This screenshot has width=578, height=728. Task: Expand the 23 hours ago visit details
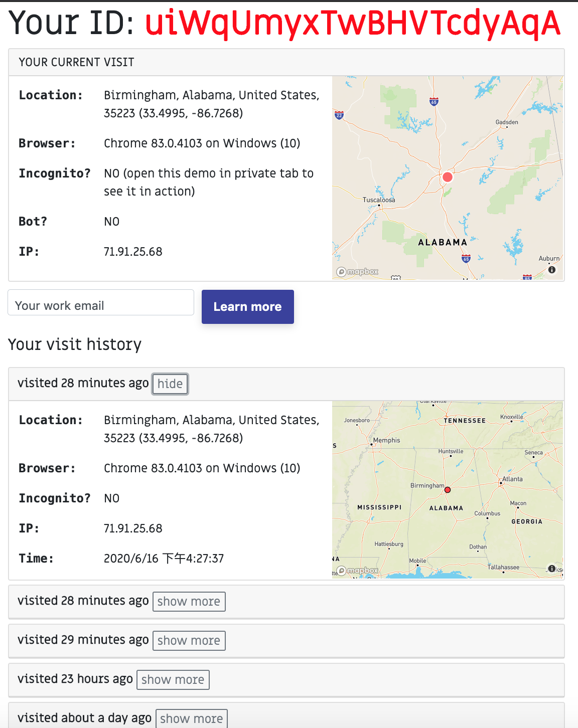pyautogui.click(x=173, y=680)
